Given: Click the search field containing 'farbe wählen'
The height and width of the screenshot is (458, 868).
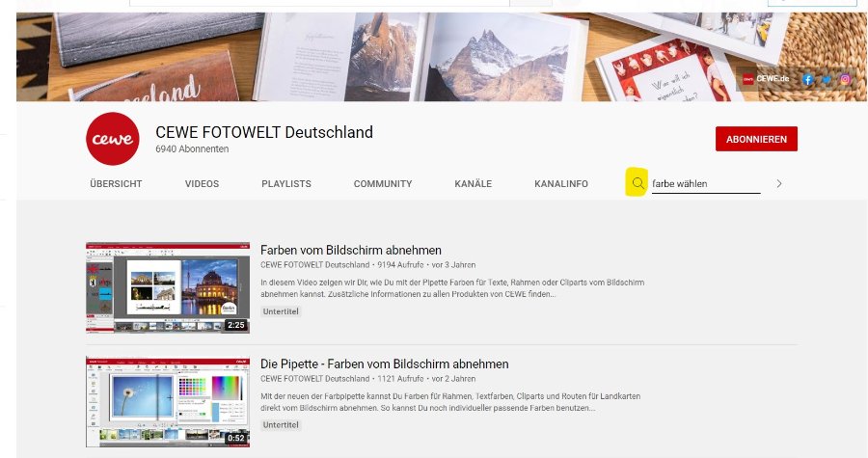Looking at the screenshot, I should pos(706,183).
